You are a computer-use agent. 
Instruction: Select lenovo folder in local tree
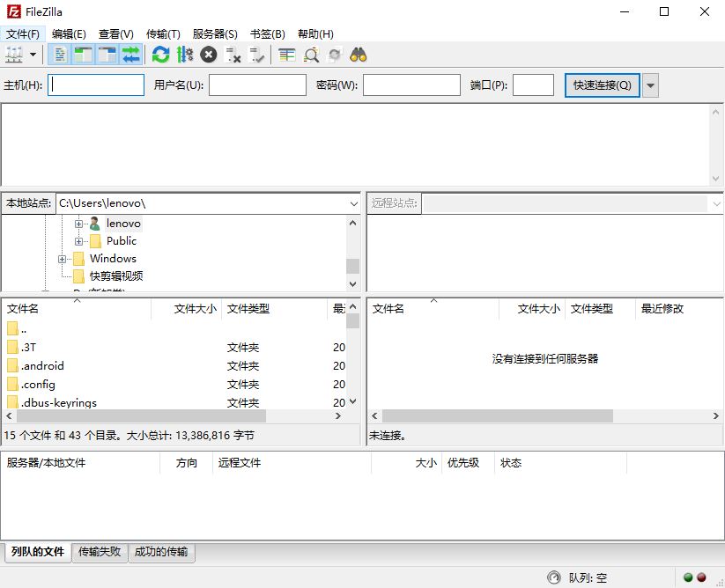coord(123,224)
